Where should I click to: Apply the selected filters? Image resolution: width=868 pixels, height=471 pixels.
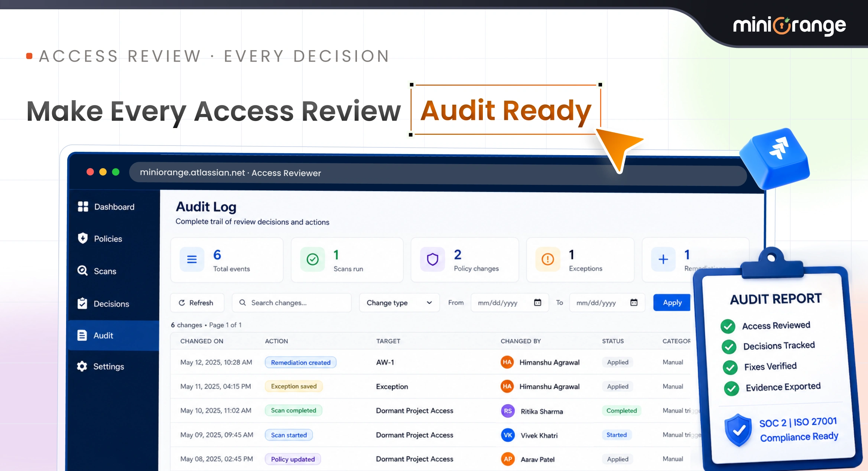point(672,302)
